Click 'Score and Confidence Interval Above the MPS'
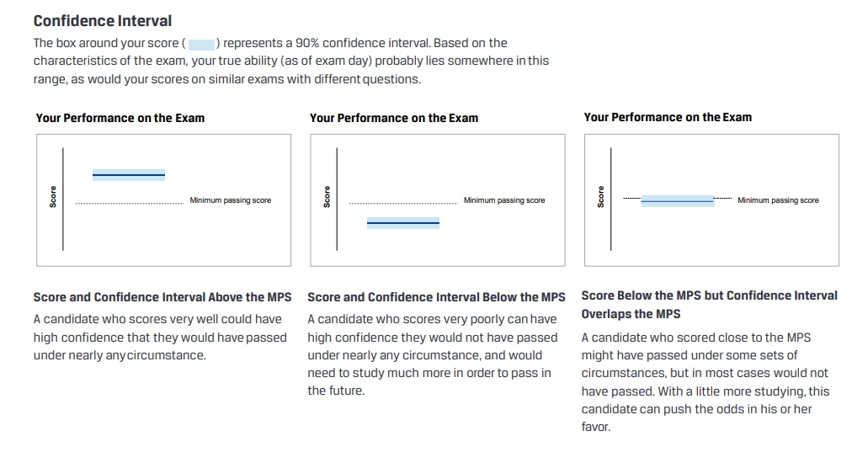This screenshot has width=868, height=452. click(x=162, y=297)
